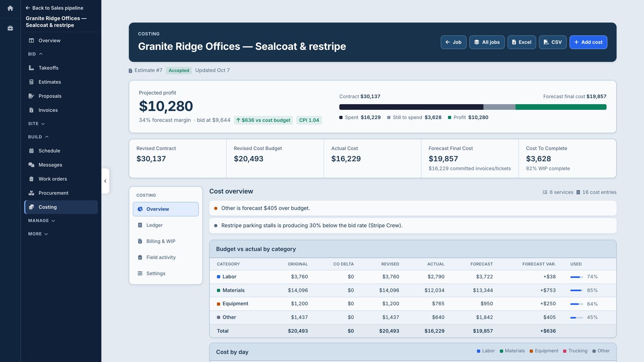Collapse the BID section
644x362 pixels.
[x=35, y=54]
